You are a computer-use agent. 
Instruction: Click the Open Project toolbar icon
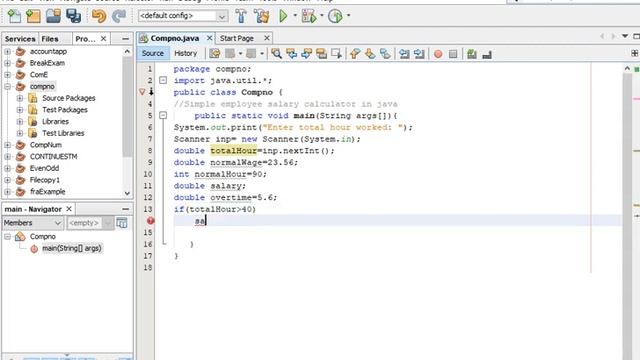[53, 16]
